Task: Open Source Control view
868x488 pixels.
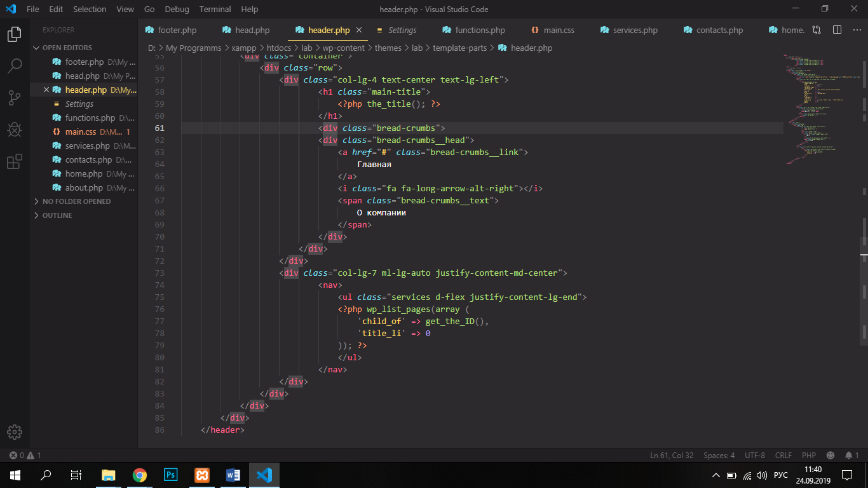Action: click(14, 97)
